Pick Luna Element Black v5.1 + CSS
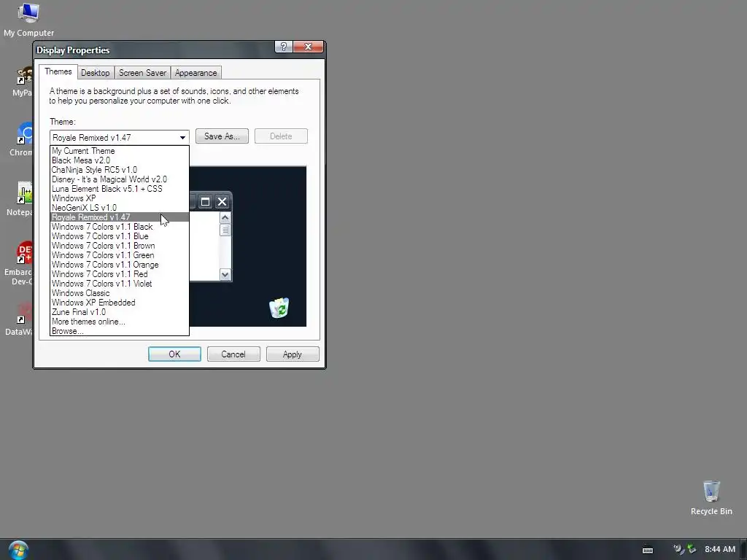Viewport: 747px width, 560px height. [120, 189]
